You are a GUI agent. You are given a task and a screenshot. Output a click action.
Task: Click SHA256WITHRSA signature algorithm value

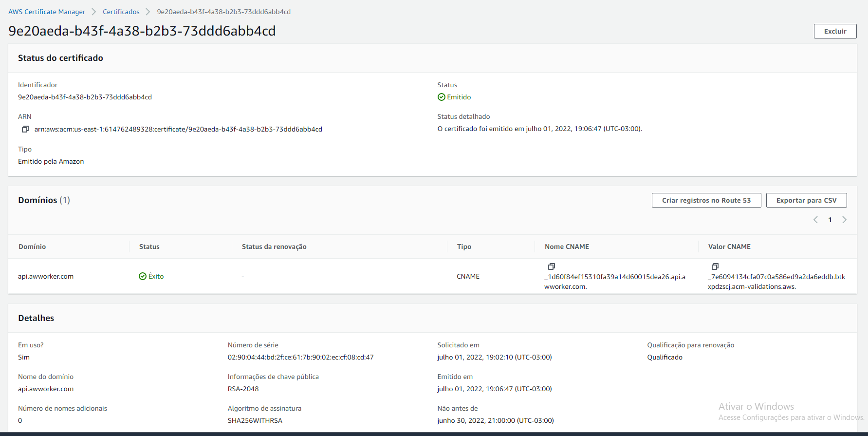(255, 420)
